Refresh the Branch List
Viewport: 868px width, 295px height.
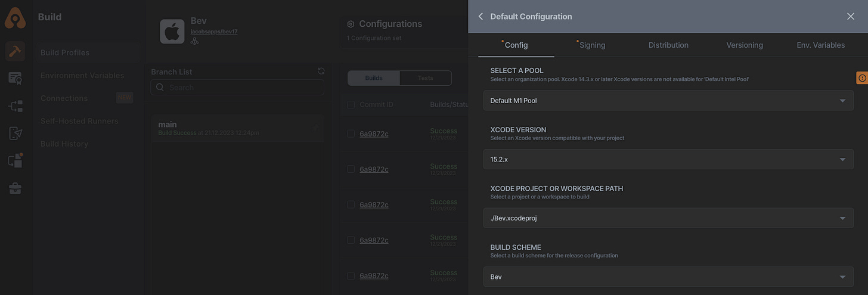321,71
